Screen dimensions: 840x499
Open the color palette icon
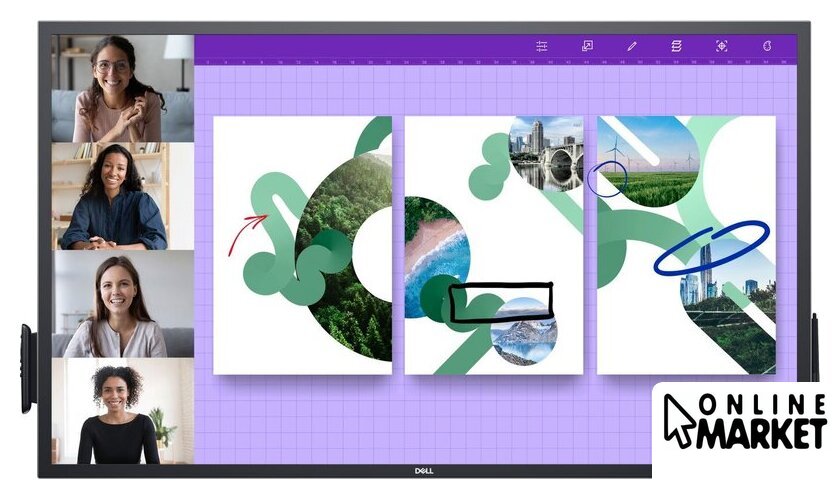[x=767, y=46]
